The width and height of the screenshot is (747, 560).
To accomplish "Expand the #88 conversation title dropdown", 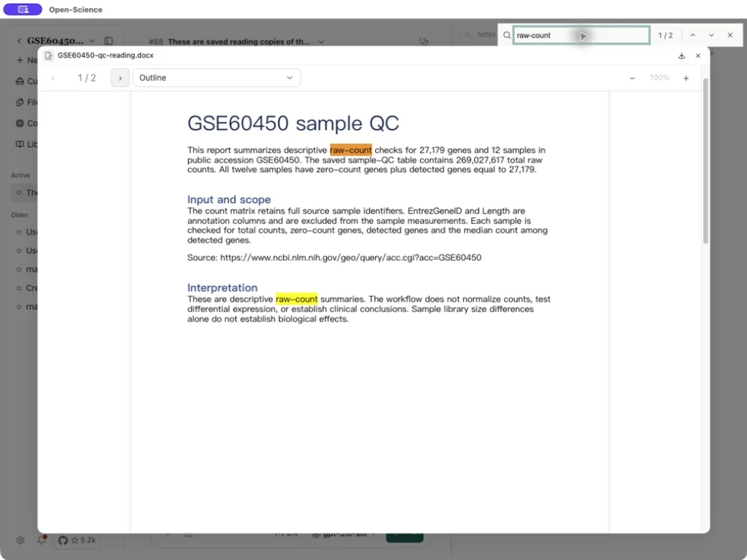I will 321,42.
